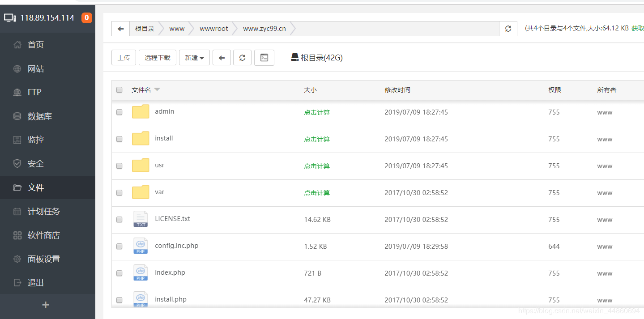
Task: Click the index.php PHP file icon
Action: point(141,272)
